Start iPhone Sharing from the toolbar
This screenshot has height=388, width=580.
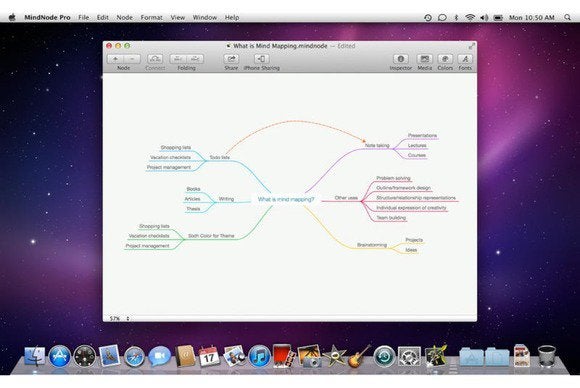(262, 59)
